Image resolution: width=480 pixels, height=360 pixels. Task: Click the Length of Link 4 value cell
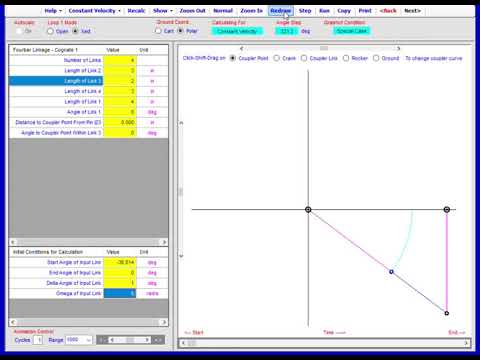pos(120,91)
